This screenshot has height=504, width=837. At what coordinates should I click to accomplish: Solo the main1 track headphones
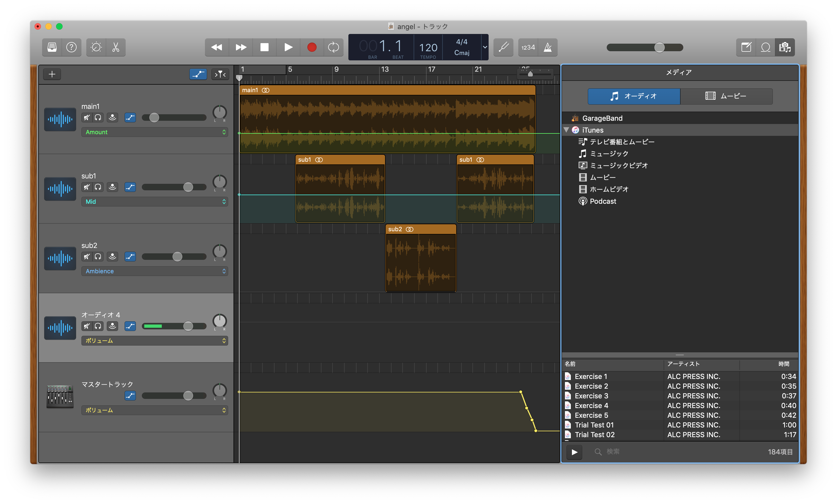click(98, 118)
